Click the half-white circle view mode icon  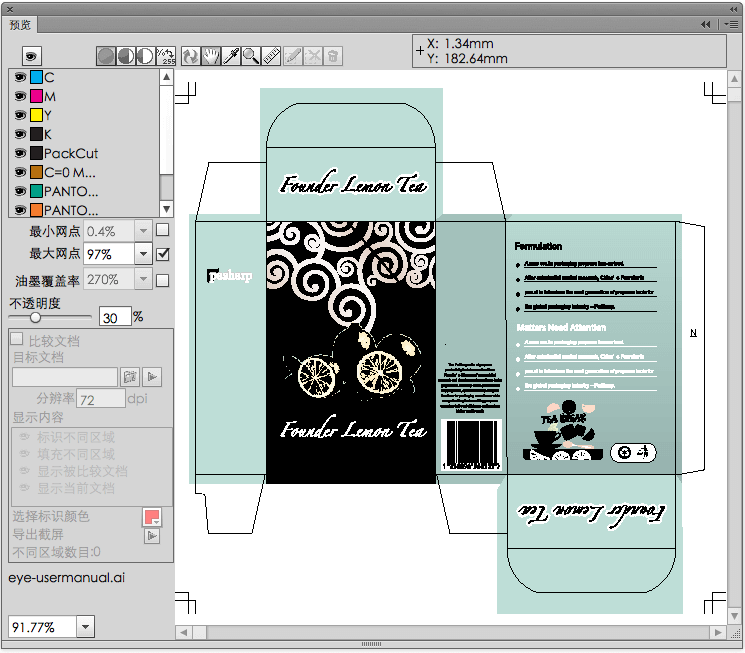pos(145,56)
